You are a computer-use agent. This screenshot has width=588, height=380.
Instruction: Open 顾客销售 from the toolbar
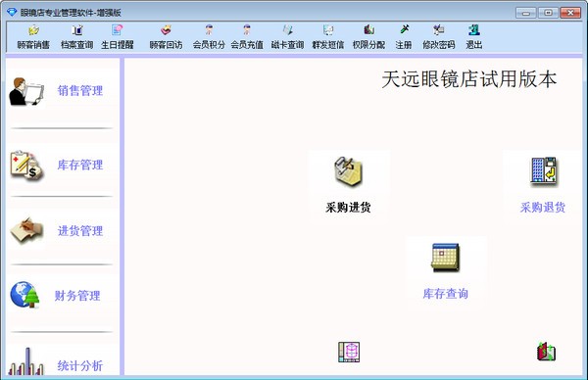(x=33, y=37)
